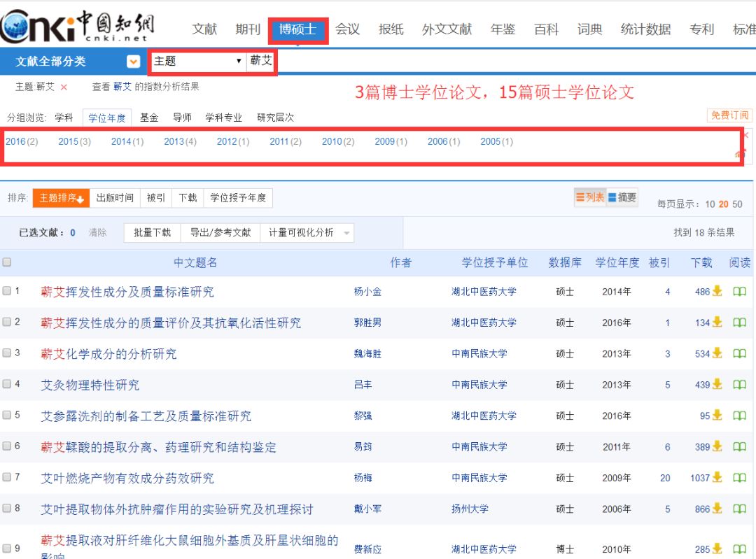Click the 批量下载 button
The image size is (756, 559).
[150, 232]
